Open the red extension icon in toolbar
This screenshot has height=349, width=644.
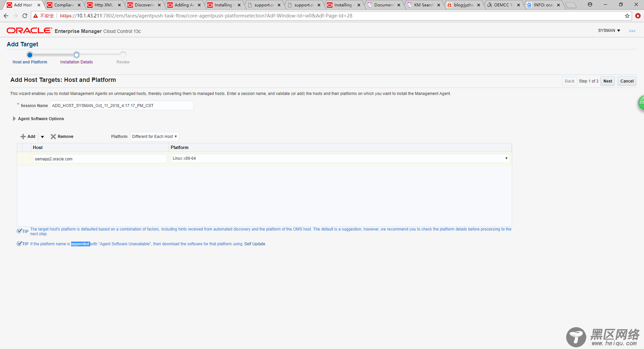638,16
